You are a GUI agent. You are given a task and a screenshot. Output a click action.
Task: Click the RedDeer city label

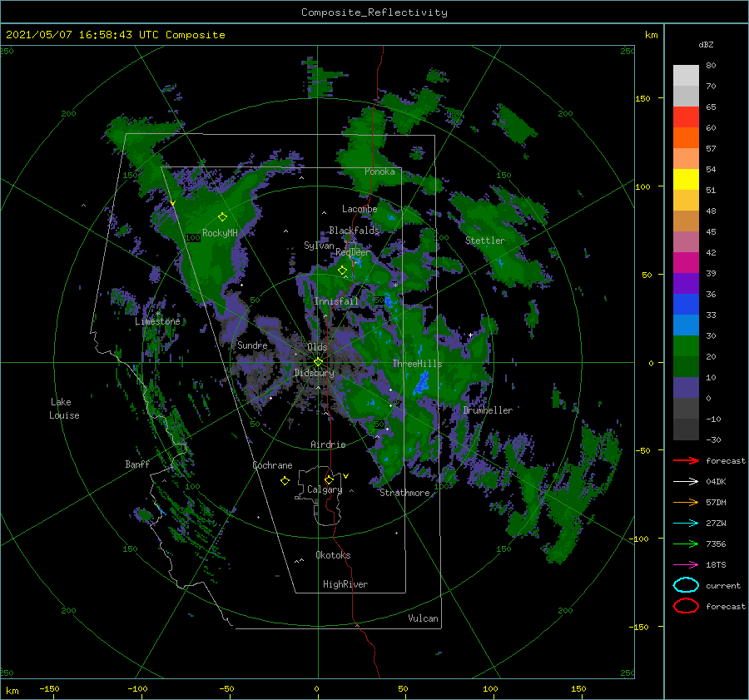[x=353, y=252]
